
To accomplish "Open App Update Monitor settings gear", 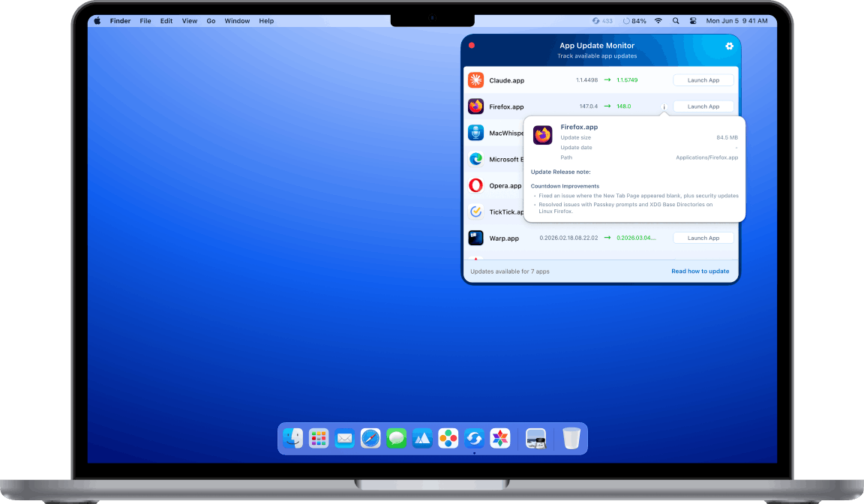I will coord(729,46).
